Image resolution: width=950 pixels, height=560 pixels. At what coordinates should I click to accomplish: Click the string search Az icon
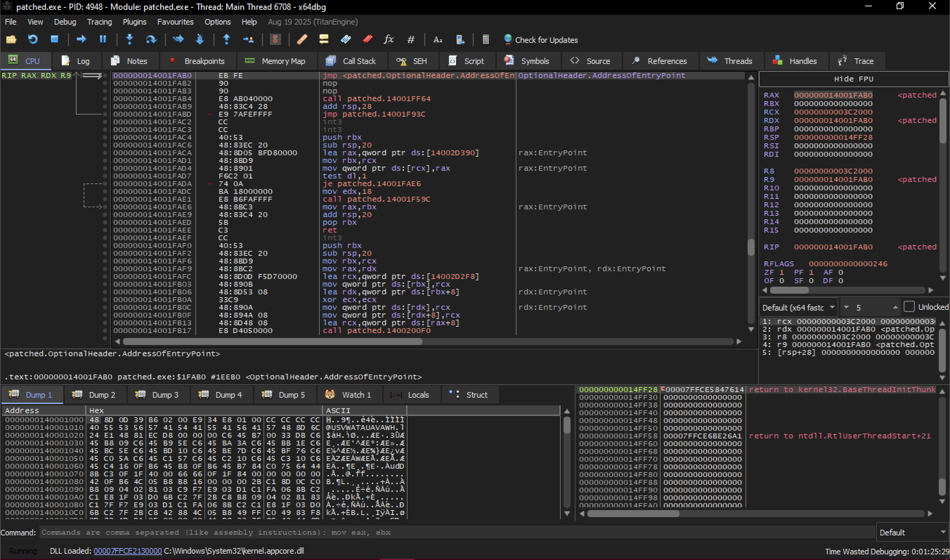point(438,39)
